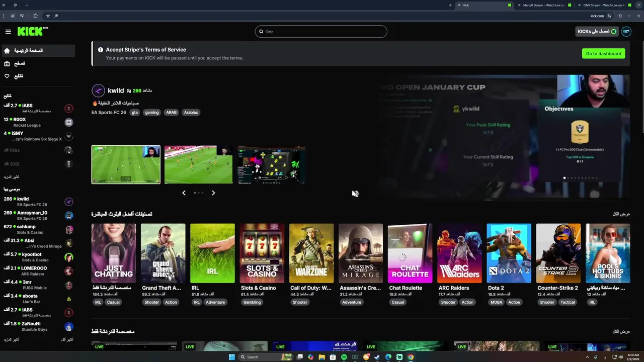Open Grand Theft Auto V category card
This screenshot has height=362, width=644.
tap(163, 253)
